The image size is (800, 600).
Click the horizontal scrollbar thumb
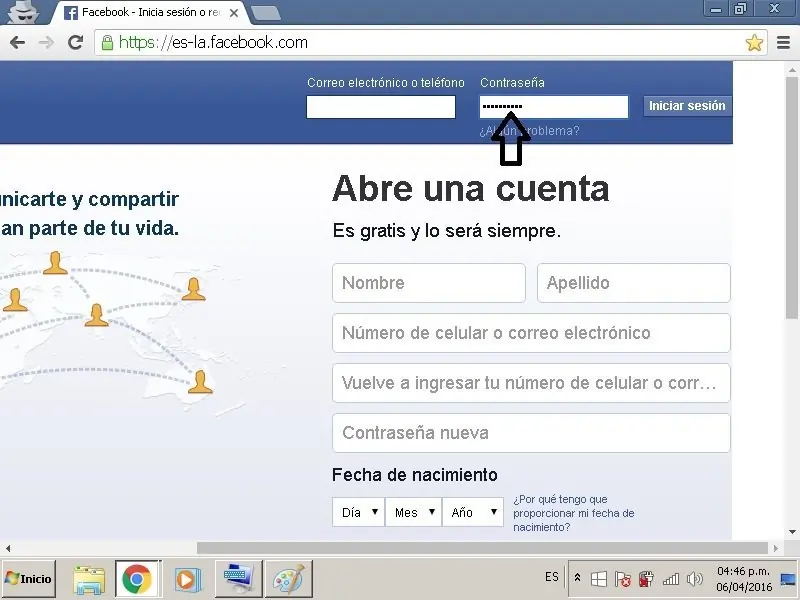point(482,548)
